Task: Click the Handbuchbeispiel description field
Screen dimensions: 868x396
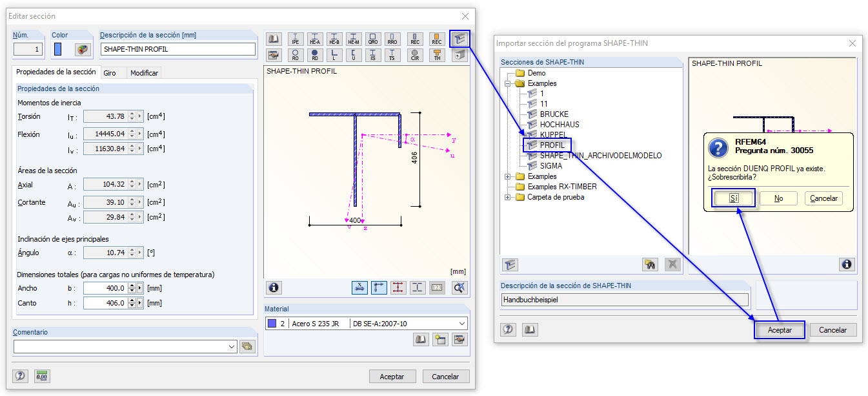Action: (x=625, y=300)
